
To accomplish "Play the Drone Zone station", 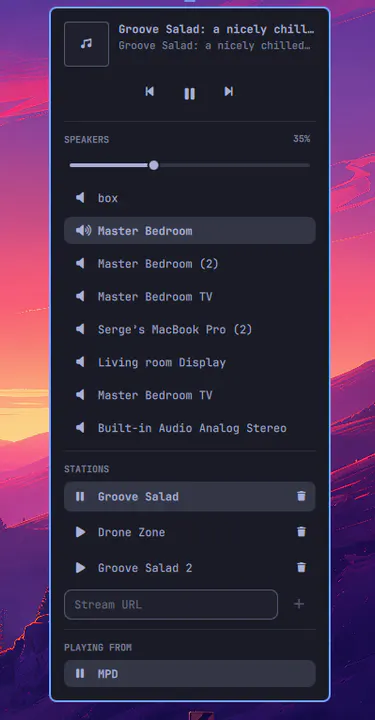I will coord(81,532).
